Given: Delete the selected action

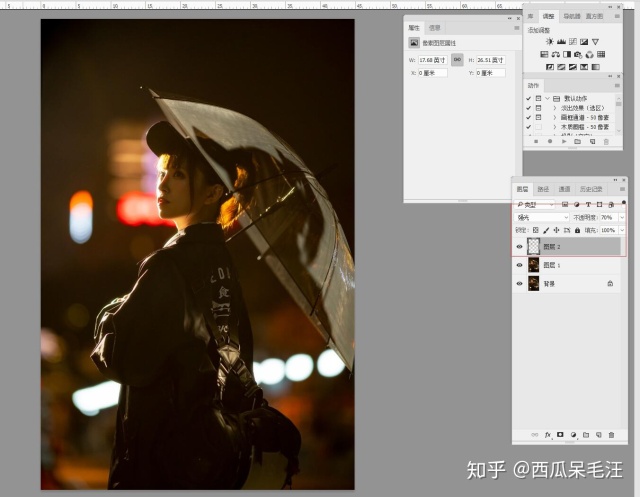Looking at the screenshot, I should pyautogui.click(x=606, y=142).
